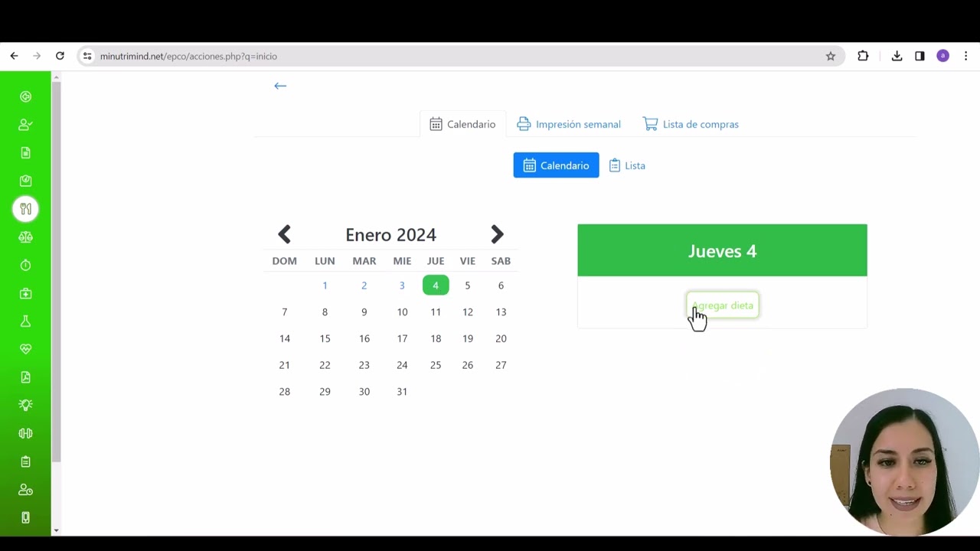
Task: Click day 18 in the calendar
Action: click(436, 338)
